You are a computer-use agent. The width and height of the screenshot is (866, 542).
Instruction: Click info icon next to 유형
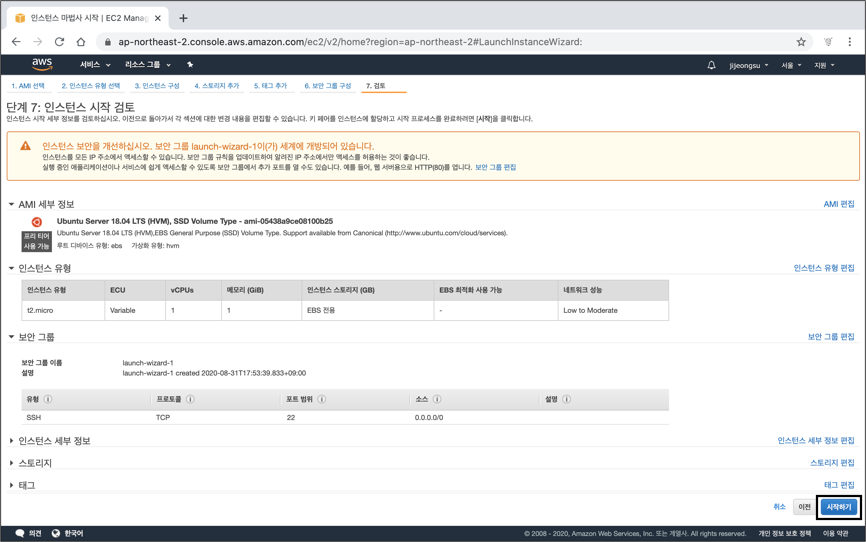point(48,399)
